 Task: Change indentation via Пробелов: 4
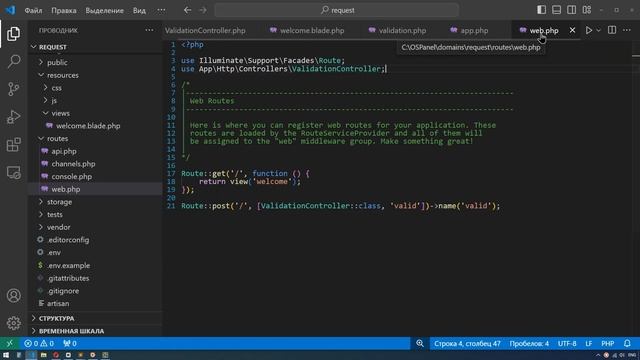pos(529,344)
